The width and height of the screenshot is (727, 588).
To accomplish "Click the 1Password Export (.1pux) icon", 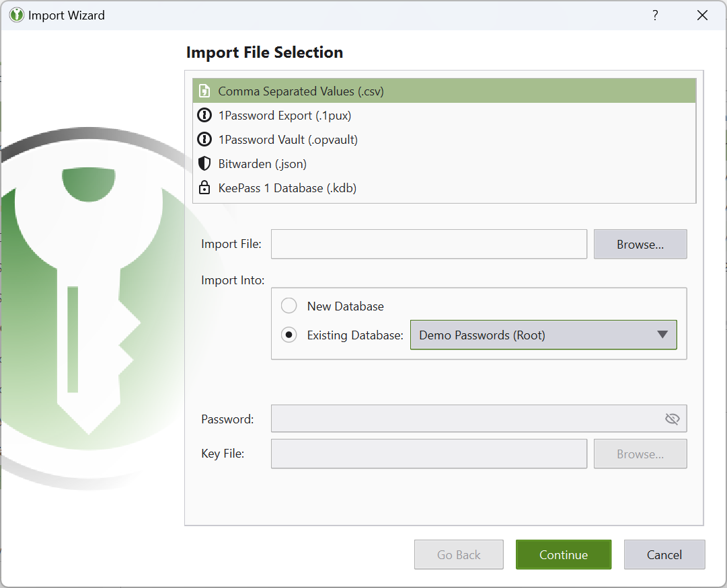I will tap(204, 115).
